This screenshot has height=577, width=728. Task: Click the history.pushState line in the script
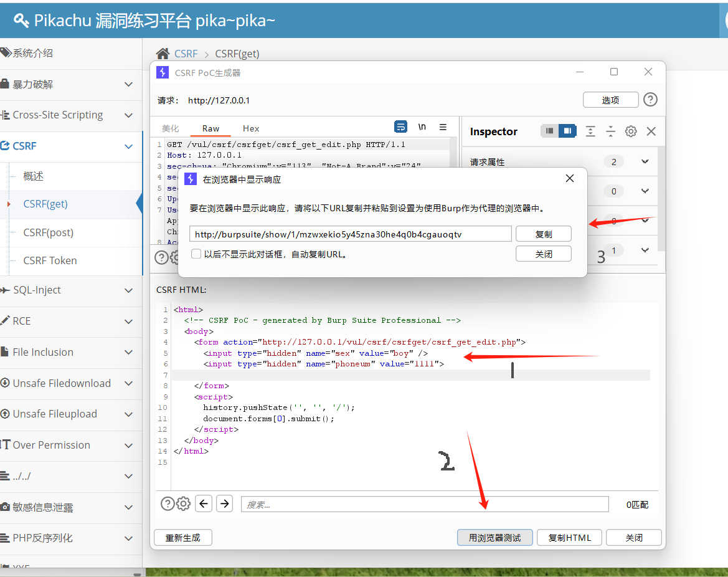(279, 408)
